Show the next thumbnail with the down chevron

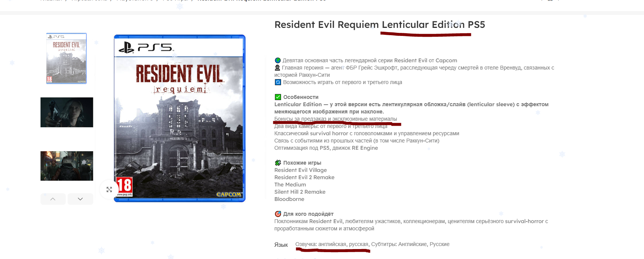80,199
